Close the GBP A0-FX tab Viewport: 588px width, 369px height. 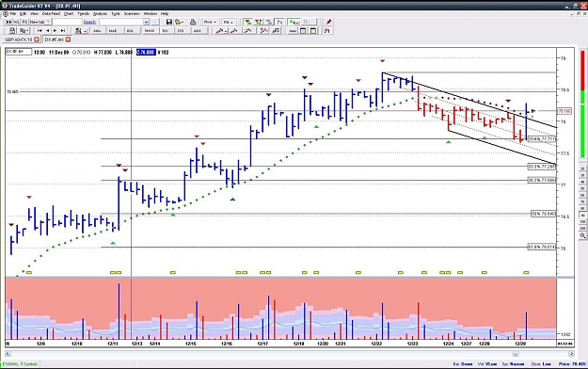(x=37, y=40)
